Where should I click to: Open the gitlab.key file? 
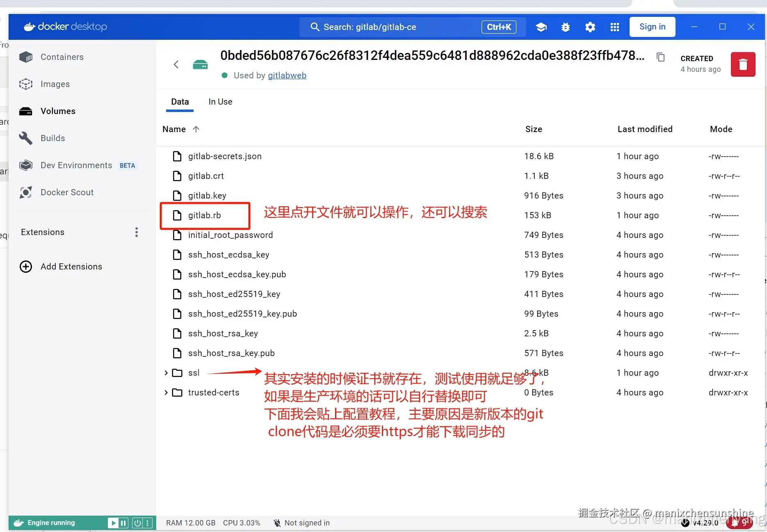click(x=207, y=196)
